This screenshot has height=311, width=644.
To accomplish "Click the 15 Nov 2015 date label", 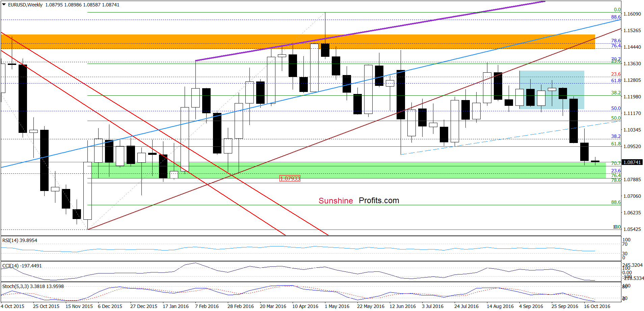I will coord(79,306).
